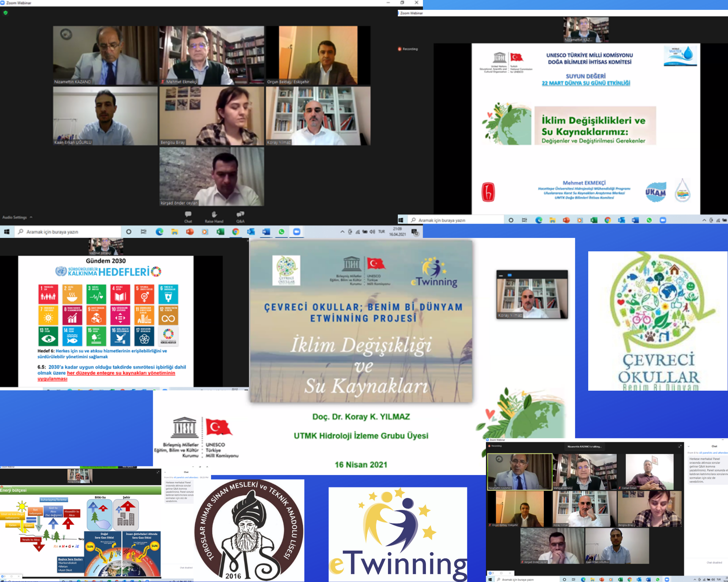Click the green encryption shield icon

click(x=5, y=13)
